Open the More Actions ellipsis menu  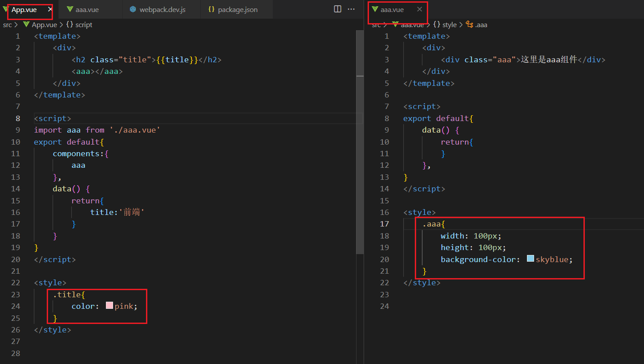coord(351,9)
